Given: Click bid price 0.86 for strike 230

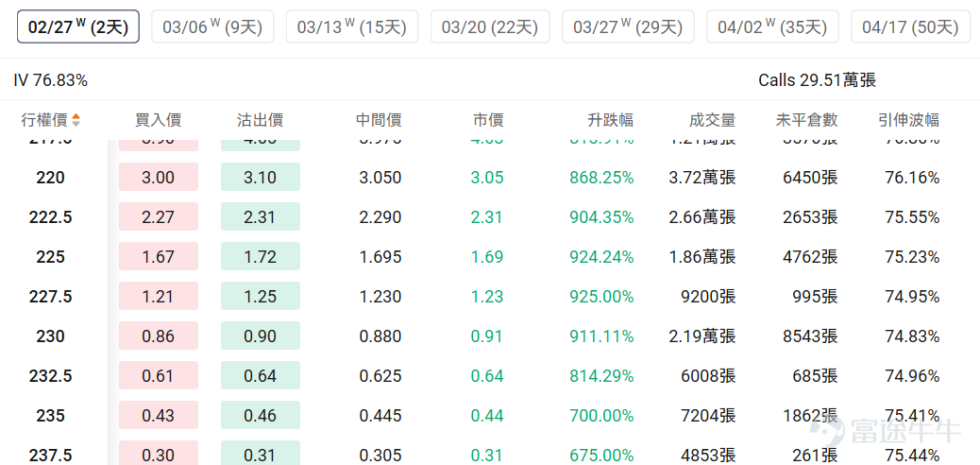Looking at the screenshot, I should (x=158, y=336).
